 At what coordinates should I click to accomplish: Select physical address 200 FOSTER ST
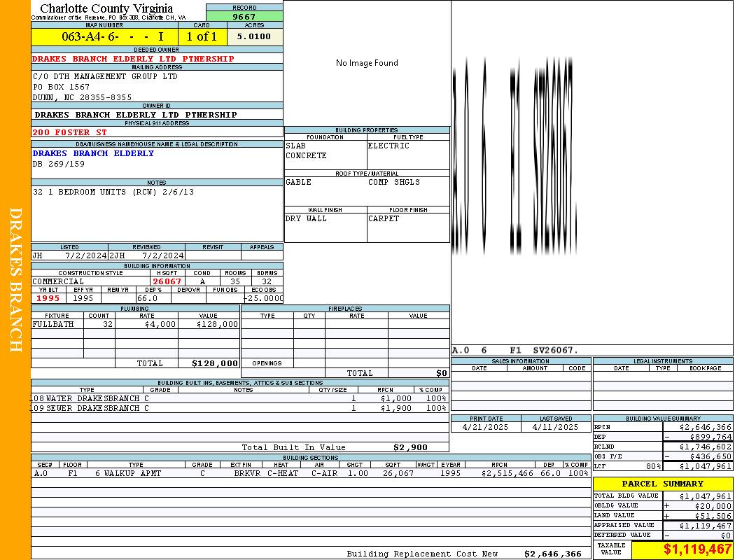pos(69,132)
